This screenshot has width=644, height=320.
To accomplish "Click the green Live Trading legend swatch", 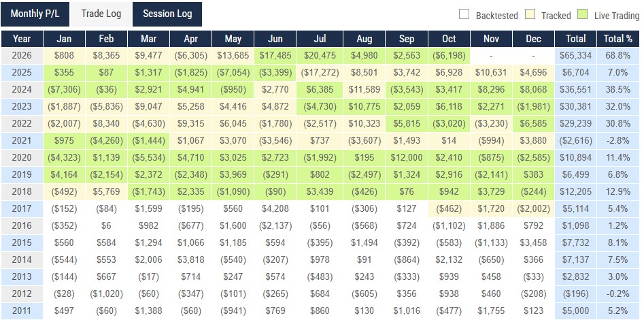I will click(x=583, y=15).
